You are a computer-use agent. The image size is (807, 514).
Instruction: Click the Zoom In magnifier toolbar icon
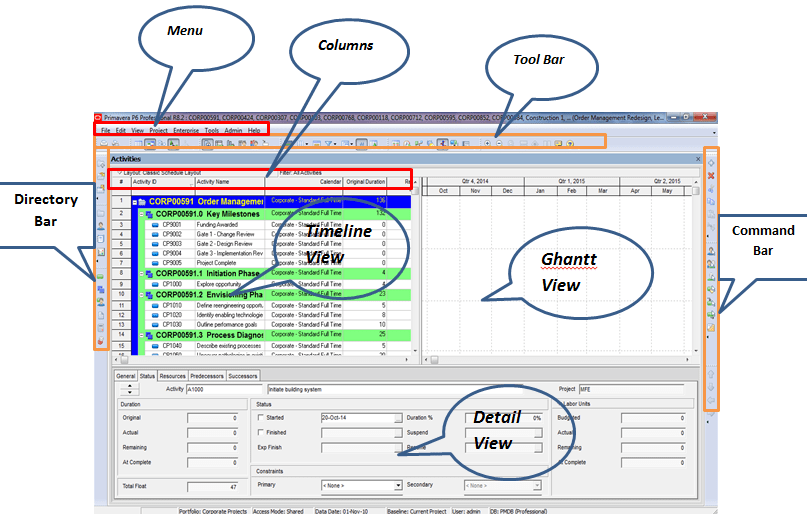pos(487,144)
